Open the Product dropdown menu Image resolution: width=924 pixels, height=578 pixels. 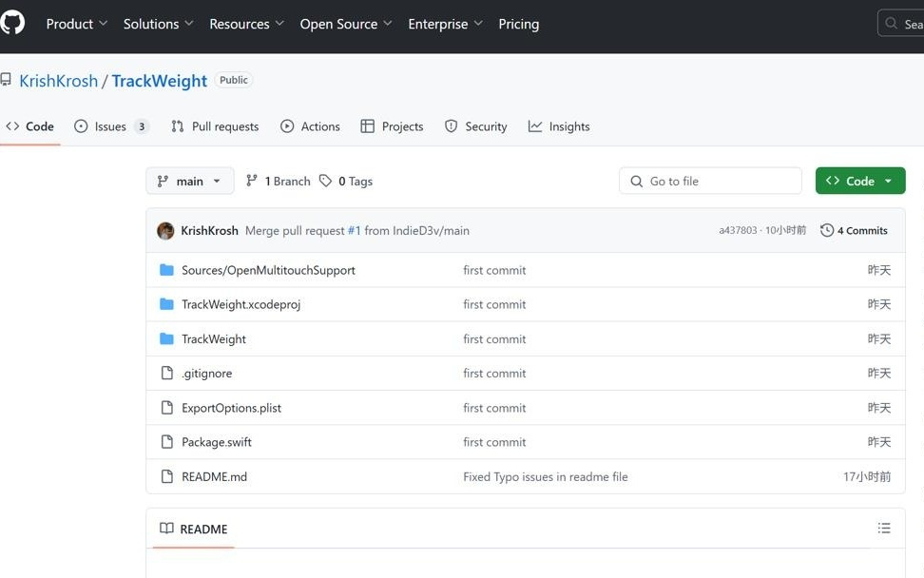click(x=77, y=24)
